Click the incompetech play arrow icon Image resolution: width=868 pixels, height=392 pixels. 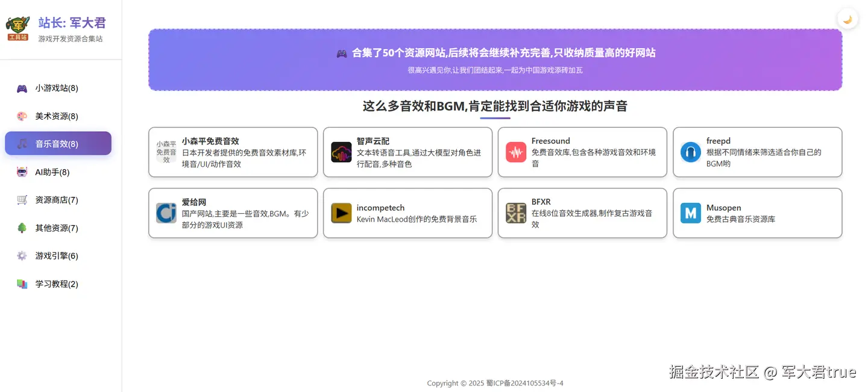tap(341, 213)
